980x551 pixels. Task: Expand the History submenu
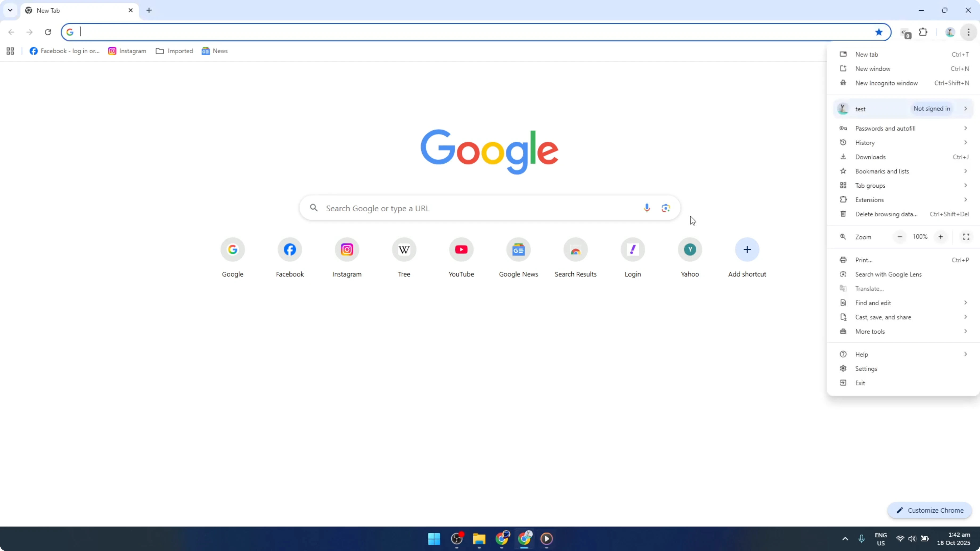tap(903, 143)
